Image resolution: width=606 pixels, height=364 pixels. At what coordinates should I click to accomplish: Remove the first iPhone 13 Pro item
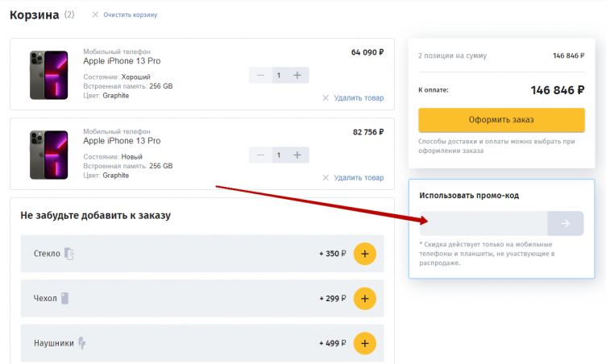pos(353,98)
